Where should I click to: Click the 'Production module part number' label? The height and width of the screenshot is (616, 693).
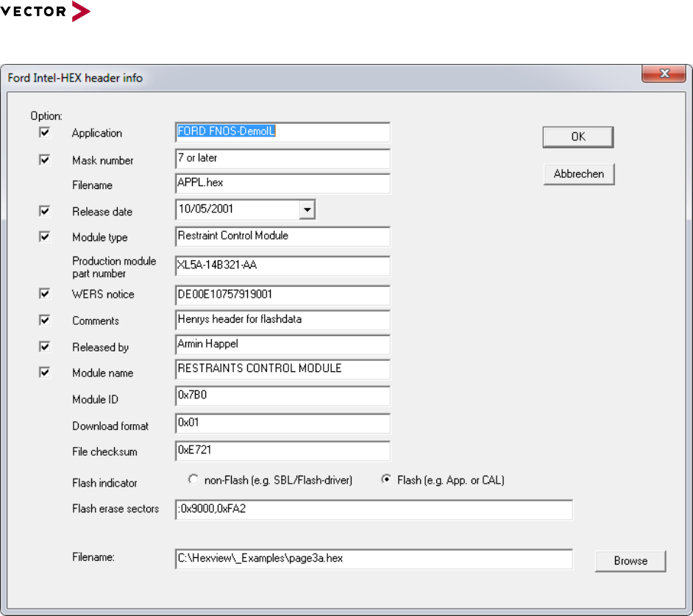tap(114, 267)
